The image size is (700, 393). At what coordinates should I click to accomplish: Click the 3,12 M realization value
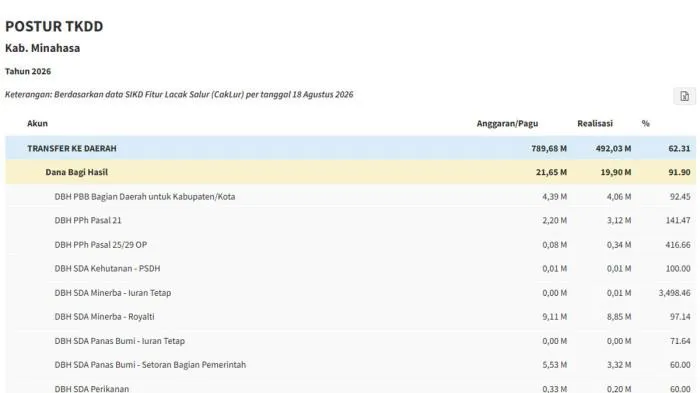619,220
